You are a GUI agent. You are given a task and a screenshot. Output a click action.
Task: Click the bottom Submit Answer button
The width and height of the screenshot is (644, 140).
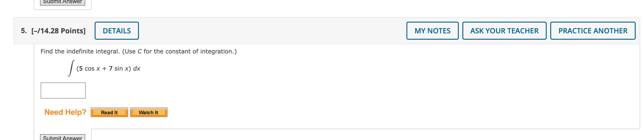pyautogui.click(x=63, y=138)
